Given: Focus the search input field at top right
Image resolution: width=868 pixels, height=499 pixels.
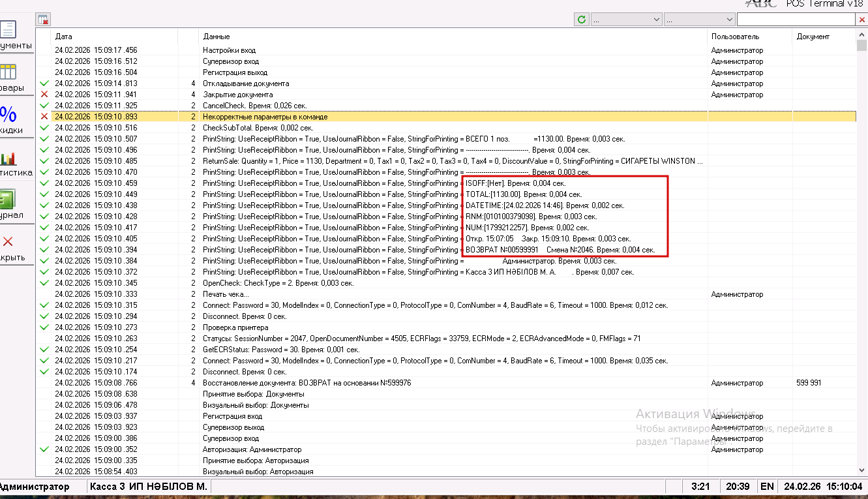Looking at the screenshot, I should pyautogui.click(x=796, y=20).
